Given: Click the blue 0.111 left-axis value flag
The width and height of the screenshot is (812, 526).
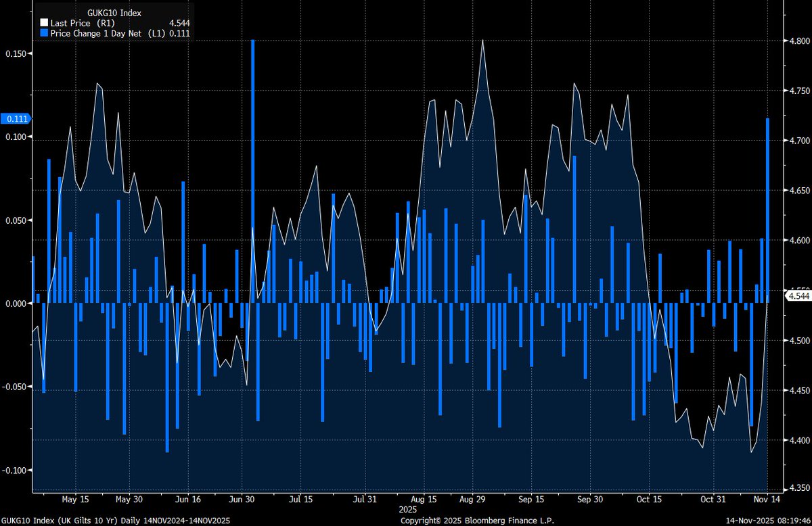Looking at the screenshot, I should pyautogui.click(x=15, y=119).
